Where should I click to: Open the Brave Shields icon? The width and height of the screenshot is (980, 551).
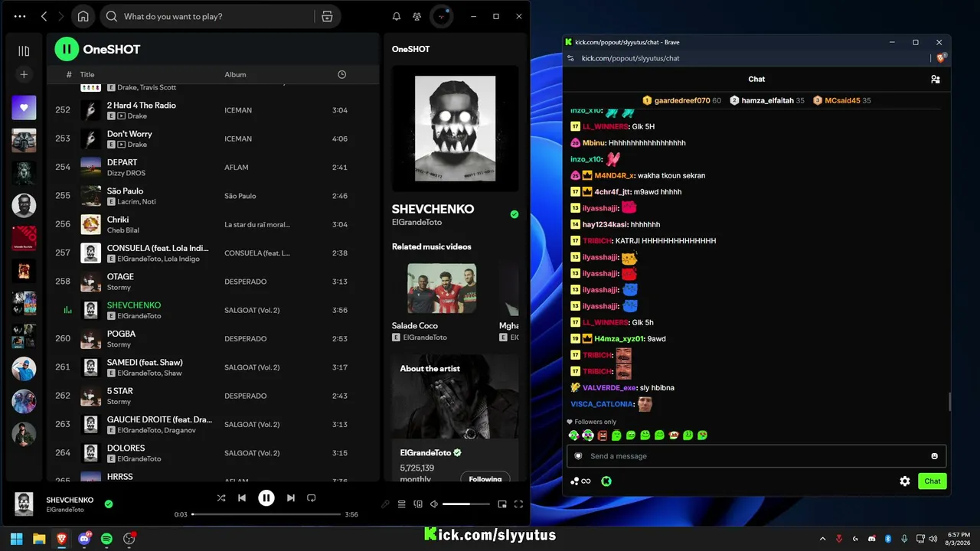[941, 57]
